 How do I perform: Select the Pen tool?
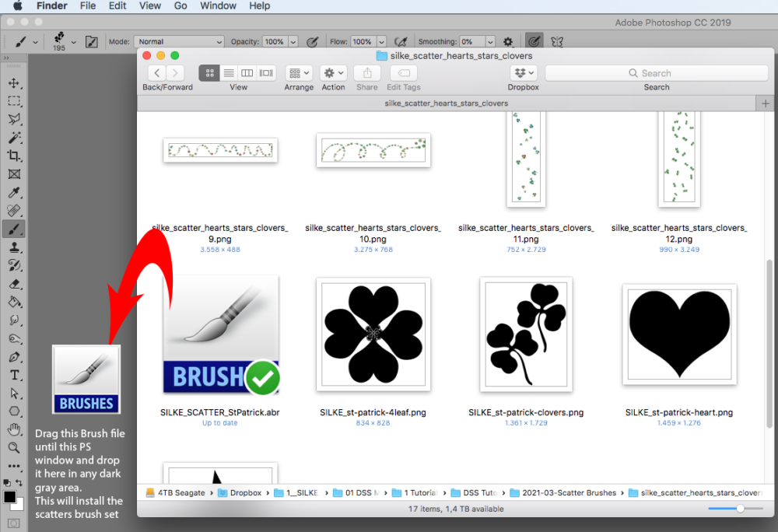tap(14, 357)
